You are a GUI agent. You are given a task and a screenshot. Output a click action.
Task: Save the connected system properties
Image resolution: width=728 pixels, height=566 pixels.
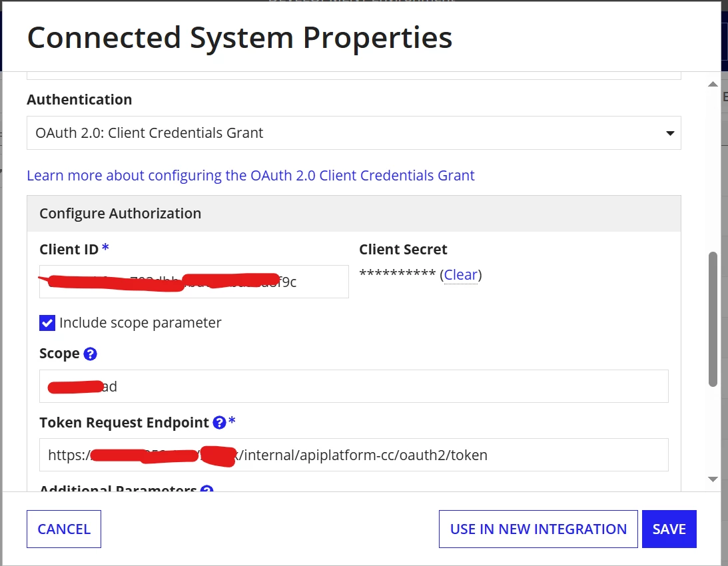(x=669, y=529)
